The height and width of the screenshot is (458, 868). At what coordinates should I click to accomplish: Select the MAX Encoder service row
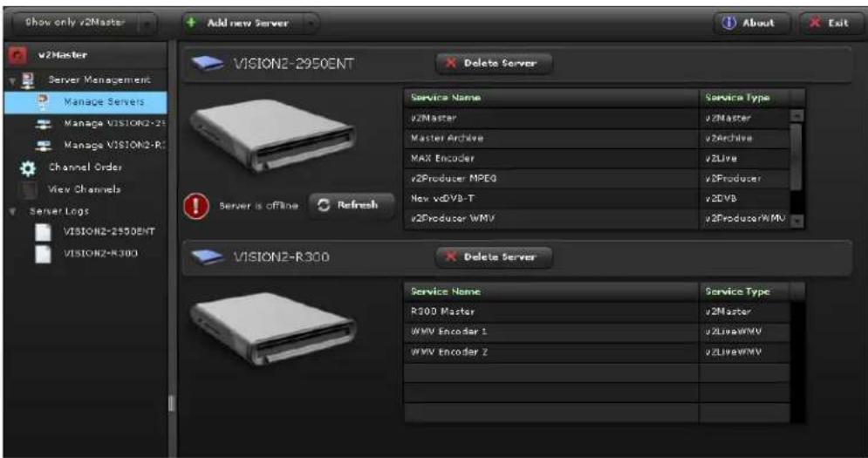597,159
